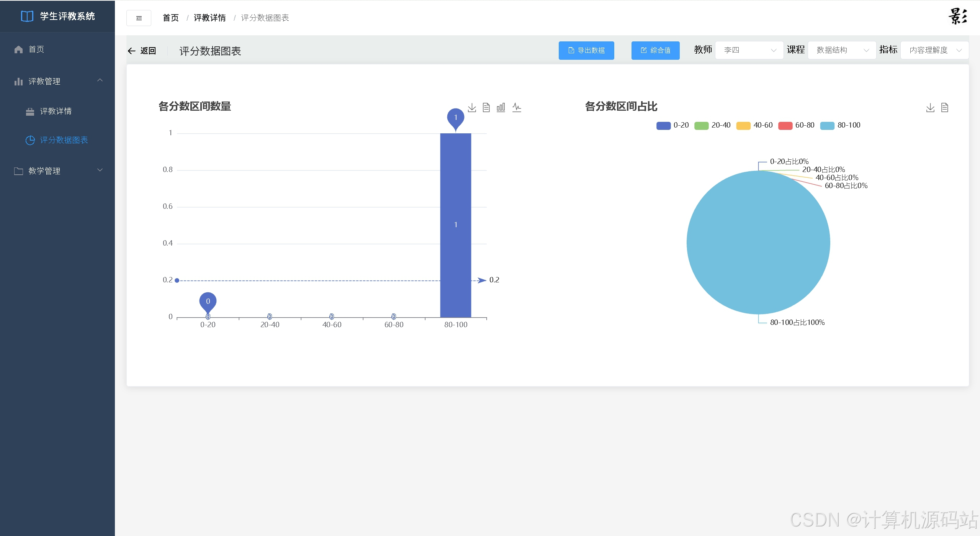
Task: Click 返回 to go back
Action: coord(148,51)
